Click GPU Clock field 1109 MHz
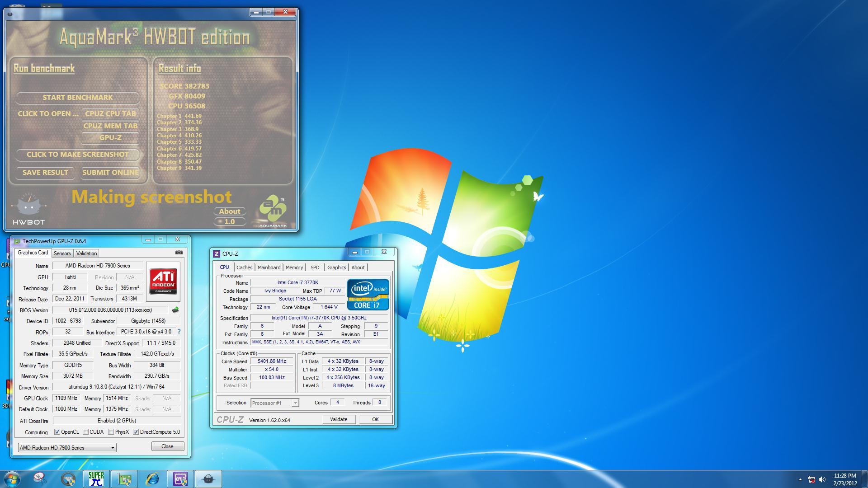 point(66,398)
